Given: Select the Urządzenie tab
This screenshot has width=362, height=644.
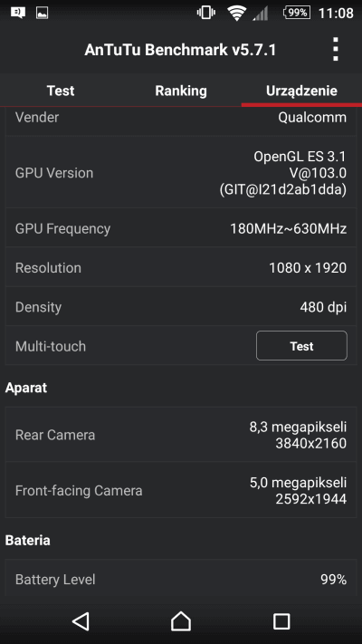Looking at the screenshot, I should point(301,91).
